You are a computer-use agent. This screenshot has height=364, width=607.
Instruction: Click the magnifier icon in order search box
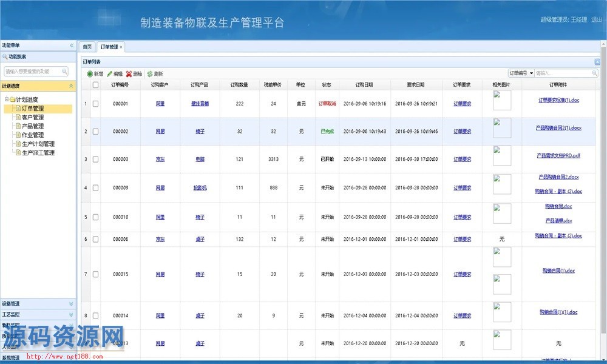(x=594, y=73)
